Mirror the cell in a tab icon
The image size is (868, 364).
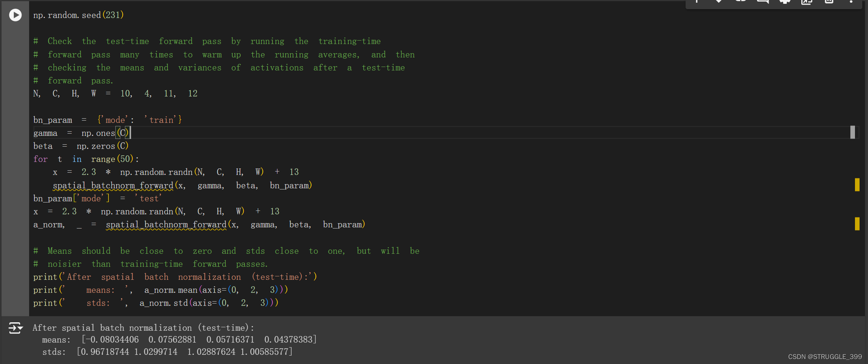[x=807, y=2]
